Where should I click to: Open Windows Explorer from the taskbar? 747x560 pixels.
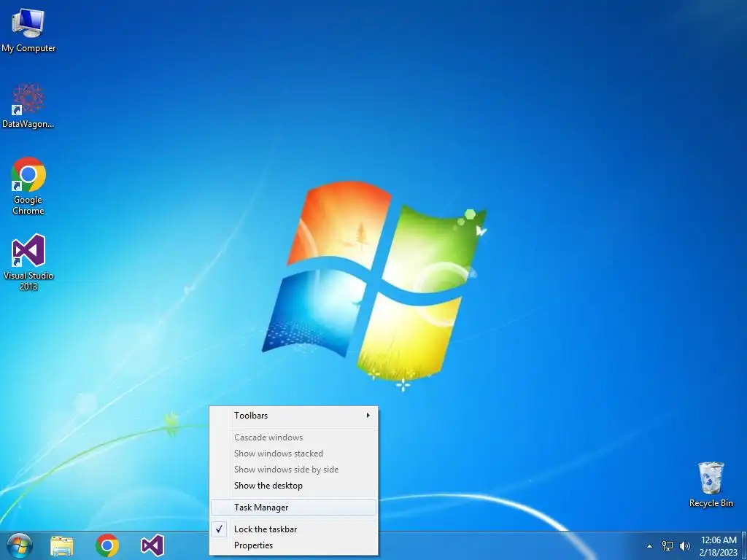point(62,546)
